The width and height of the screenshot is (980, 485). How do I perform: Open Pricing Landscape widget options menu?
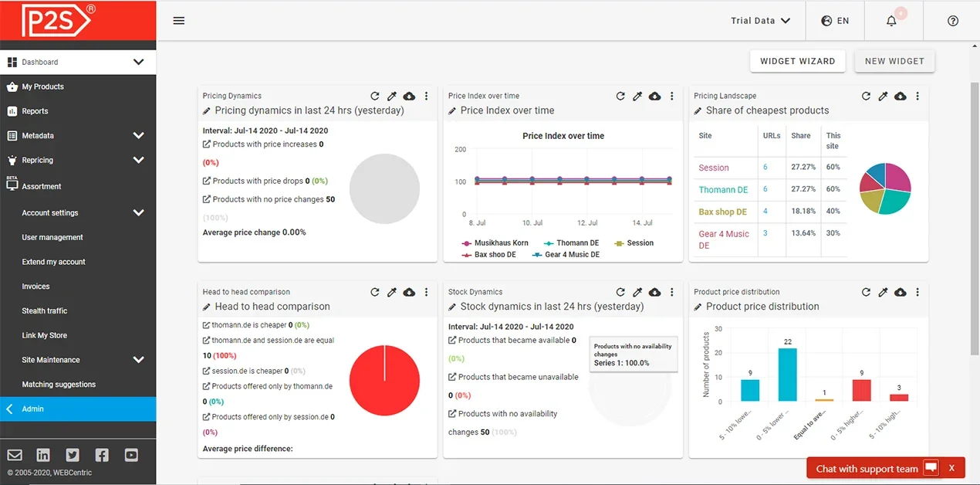[917, 97]
